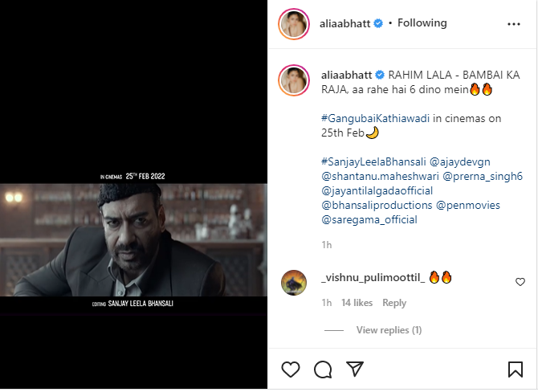The height and width of the screenshot is (392, 538).
Task: Reply to the _vishnu_pulimoottil_ comment
Action: (394, 303)
